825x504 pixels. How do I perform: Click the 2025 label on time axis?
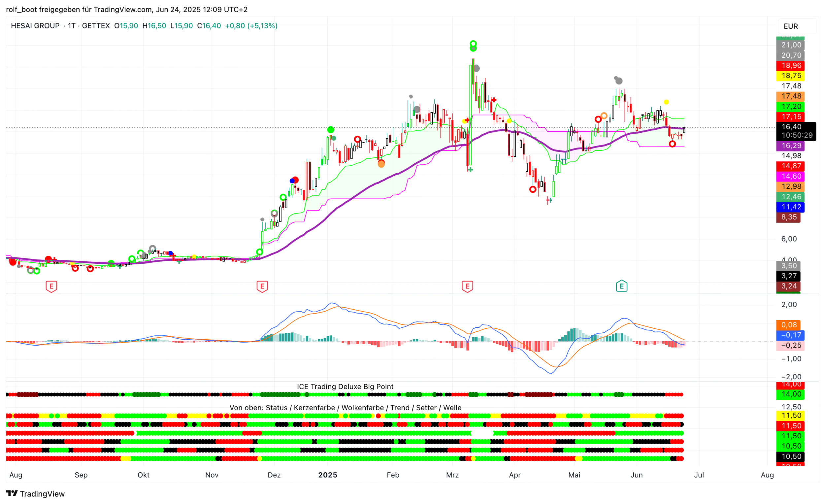(x=328, y=475)
